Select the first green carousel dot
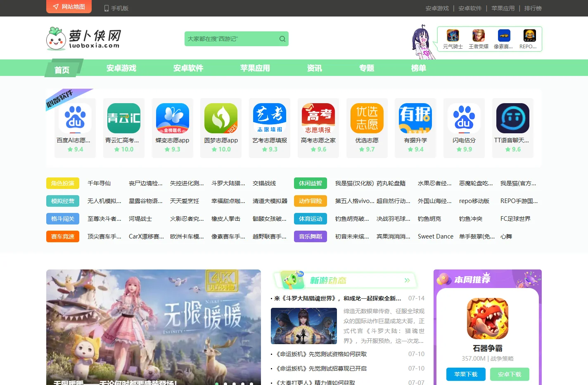The width and height of the screenshot is (588, 385). click(x=217, y=384)
